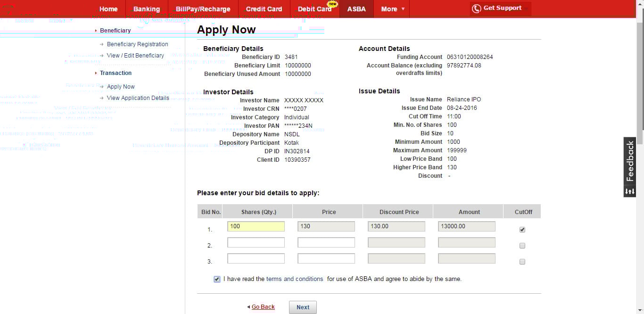The image size is (644, 314).
Task: Click arrow bullet next to Beneficiary Registration
Action: (x=102, y=44)
